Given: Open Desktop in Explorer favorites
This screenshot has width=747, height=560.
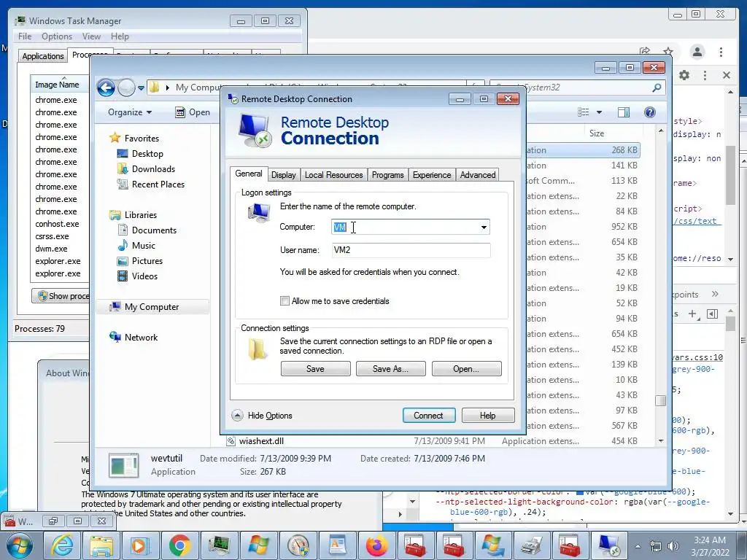Looking at the screenshot, I should pyautogui.click(x=147, y=154).
